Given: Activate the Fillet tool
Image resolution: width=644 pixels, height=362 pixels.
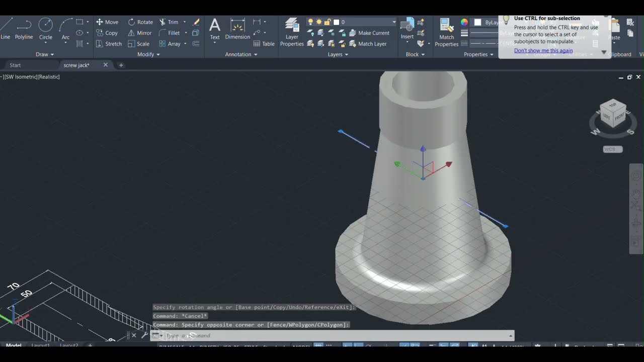Looking at the screenshot, I should pyautogui.click(x=170, y=33).
